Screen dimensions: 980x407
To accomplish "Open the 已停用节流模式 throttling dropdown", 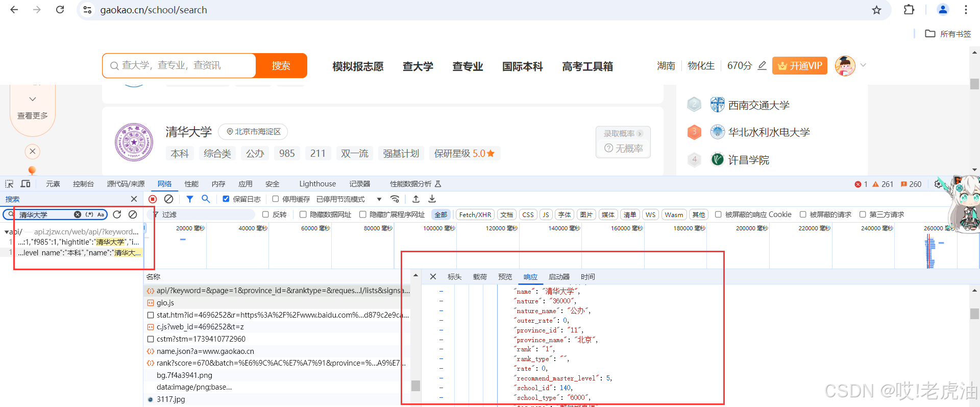I will coord(349,199).
